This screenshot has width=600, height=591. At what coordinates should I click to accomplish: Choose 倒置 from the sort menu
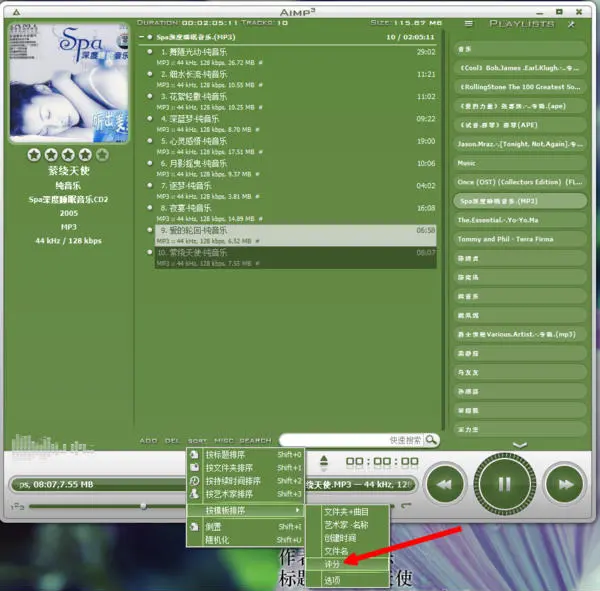coord(245,527)
